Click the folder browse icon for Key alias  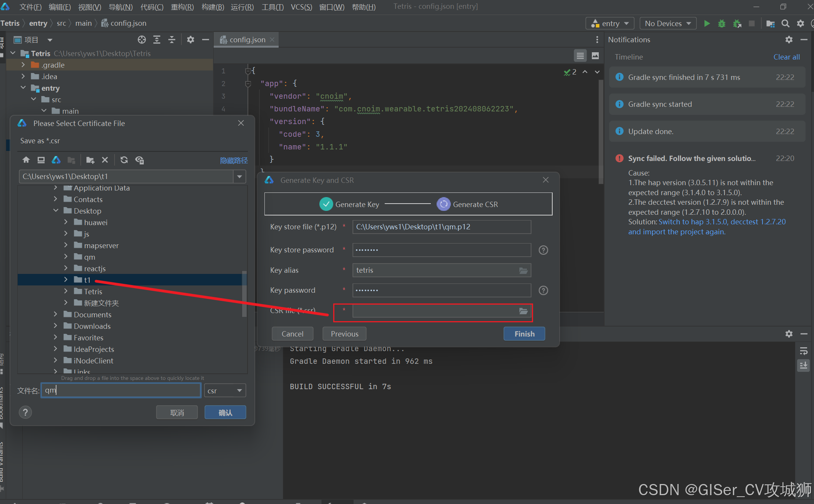click(523, 270)
